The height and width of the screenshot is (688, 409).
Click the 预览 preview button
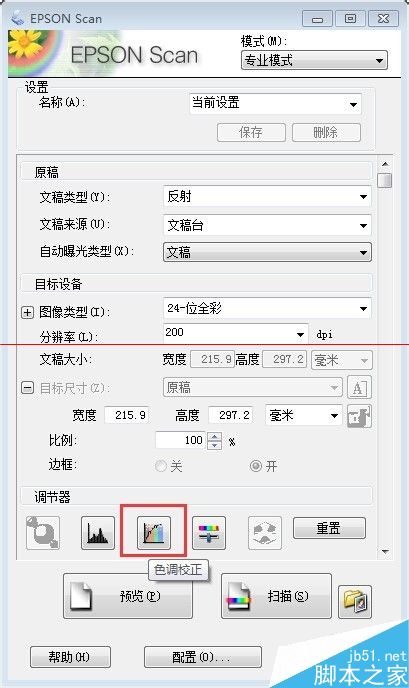(x=128, y=596)
